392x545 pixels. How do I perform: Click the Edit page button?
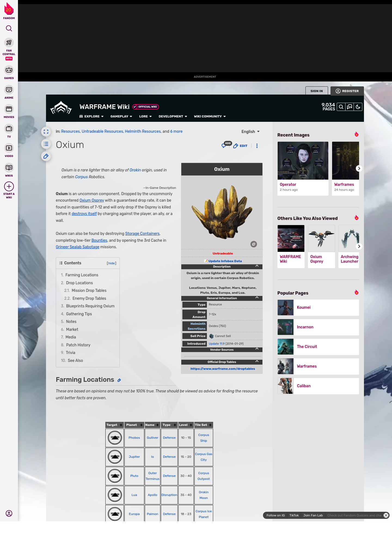click(x=240, y=146)
